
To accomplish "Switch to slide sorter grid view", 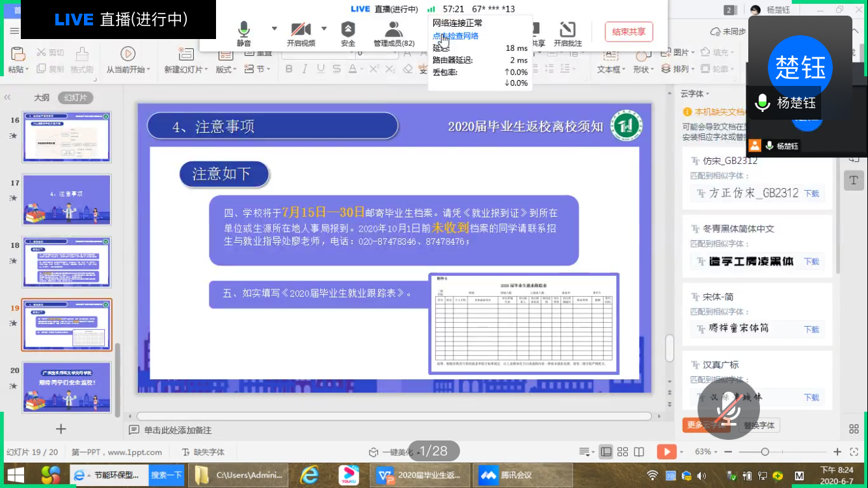I will click(623, 452).
